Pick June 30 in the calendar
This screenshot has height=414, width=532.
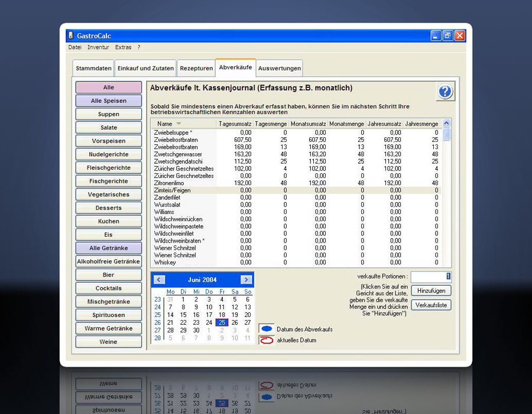pos(196,330)
